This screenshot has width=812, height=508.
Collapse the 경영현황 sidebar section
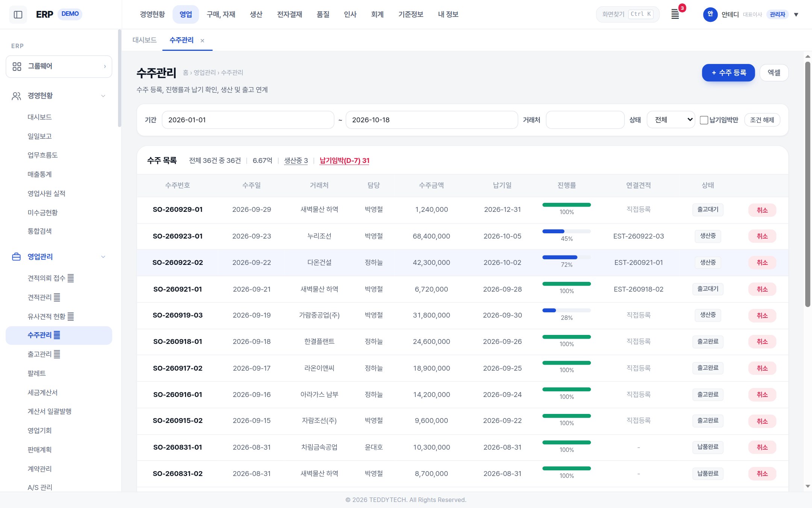click(x=103, y=96)
